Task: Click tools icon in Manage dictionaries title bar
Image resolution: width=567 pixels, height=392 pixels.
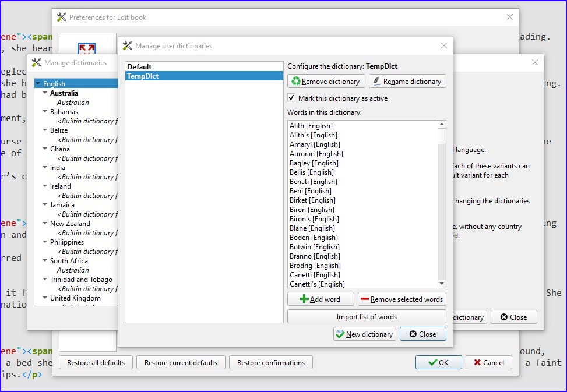Action: [37, 62]
